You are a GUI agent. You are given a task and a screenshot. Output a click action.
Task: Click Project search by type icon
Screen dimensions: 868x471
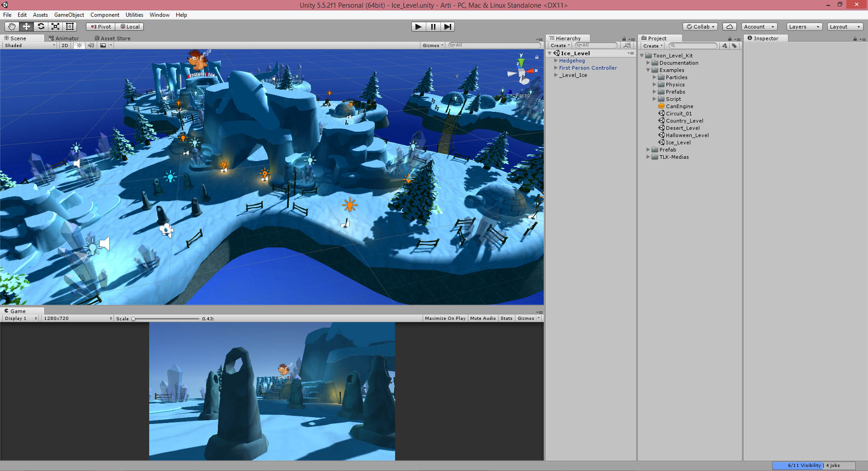coord(725,46)
